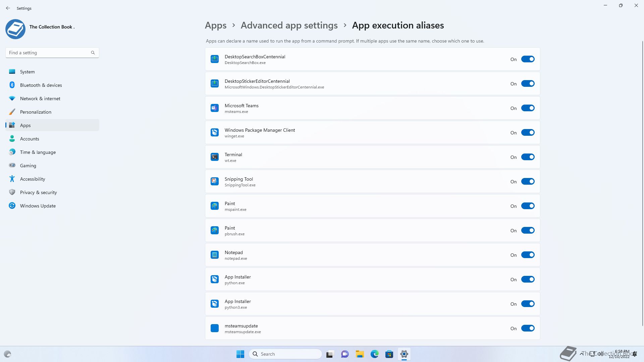Screen dimensions: 644x362
Task: Click the DesktopStickerEditorCentennial app icon
Action: [215, 84]
